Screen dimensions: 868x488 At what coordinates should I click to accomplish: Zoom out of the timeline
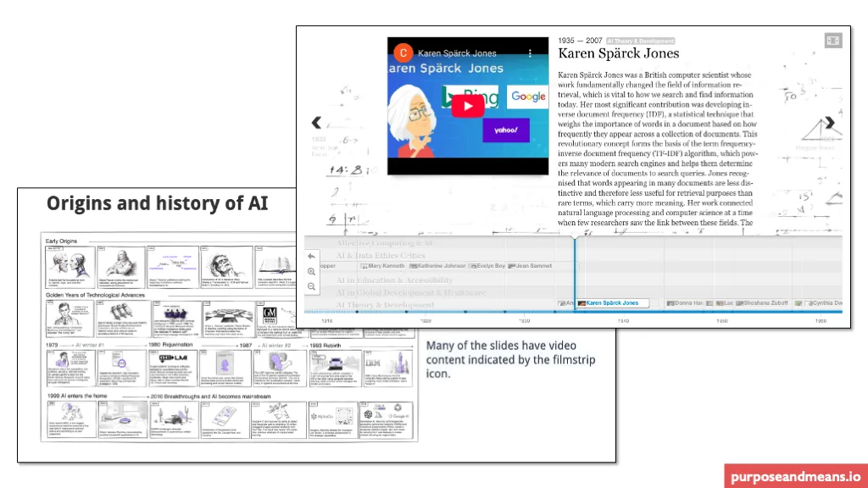(x=312, y=287)
